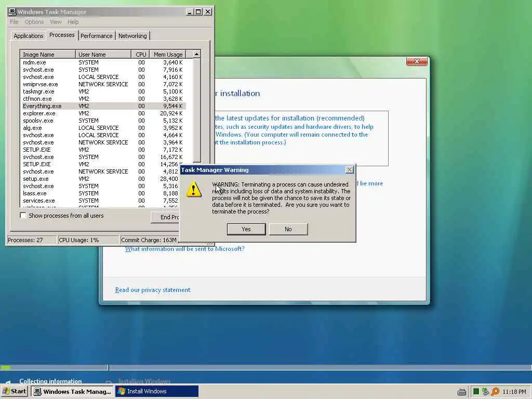Maximize the Windows Task Manager window
The height and width of the screenshot is (399, 532).
[198, 12]
